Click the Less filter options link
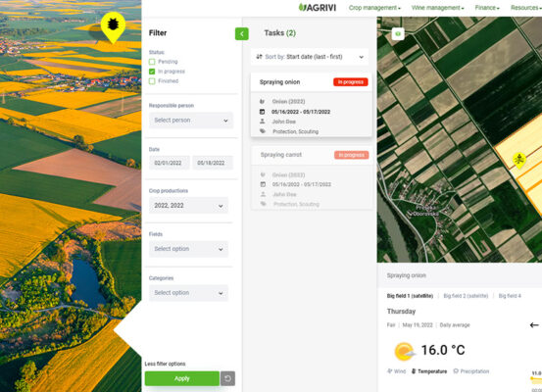Viewport: 542px width, 392px height. click(165, 364)
